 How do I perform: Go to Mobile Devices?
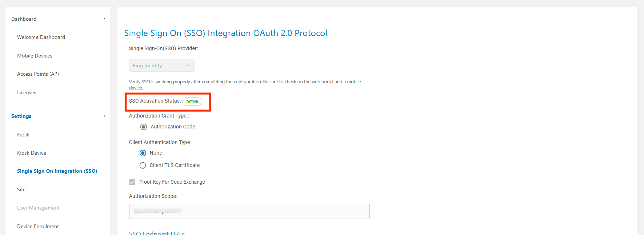pos(35,56)
